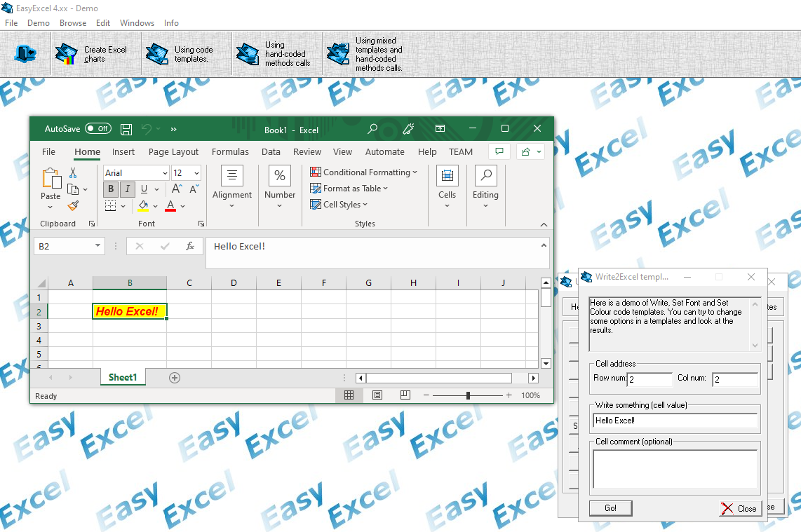This screenshot has height=532, width=801.
Task: Open the font name dropdown showing Arial
Action: pos(165,173)
